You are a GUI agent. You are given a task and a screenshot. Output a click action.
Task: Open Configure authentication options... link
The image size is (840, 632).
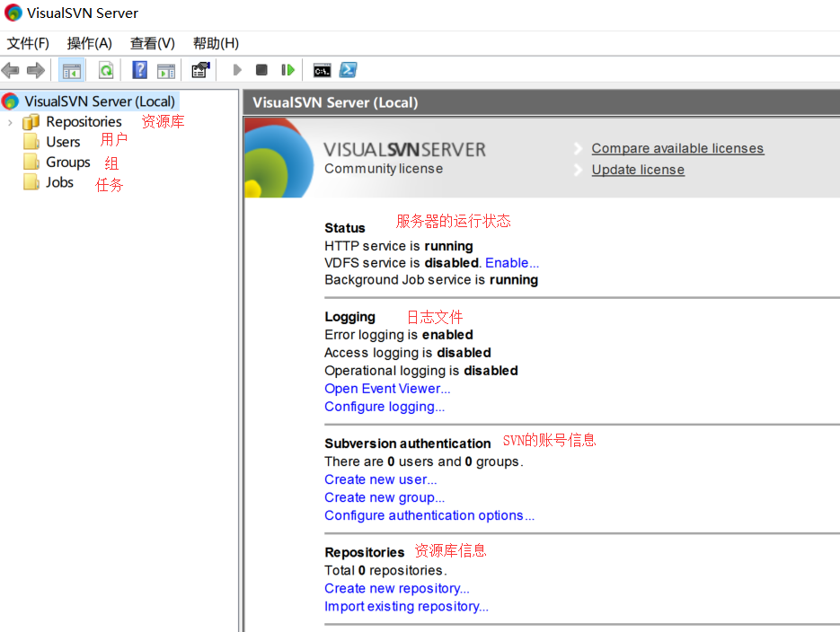[x=429, y=515]
